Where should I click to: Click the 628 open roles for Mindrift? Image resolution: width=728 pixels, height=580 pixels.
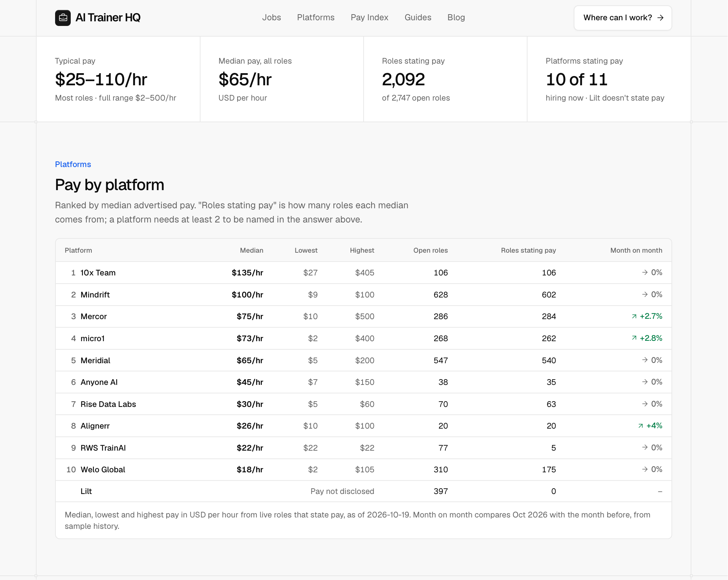441,295
